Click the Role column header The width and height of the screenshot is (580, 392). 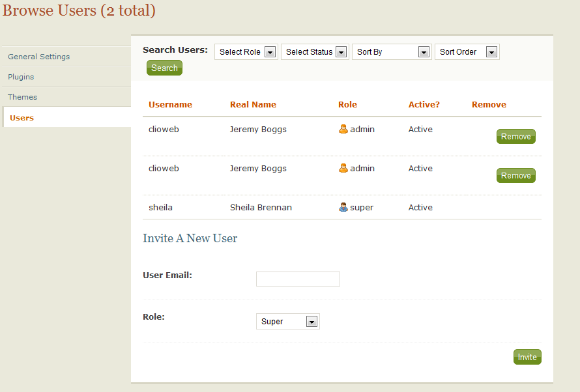pyautogui.click(x=347, y=105)
